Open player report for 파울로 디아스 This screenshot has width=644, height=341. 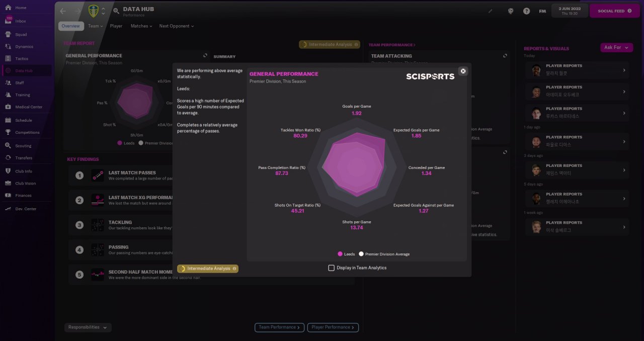pyautogui.click(x=577, y=142)
